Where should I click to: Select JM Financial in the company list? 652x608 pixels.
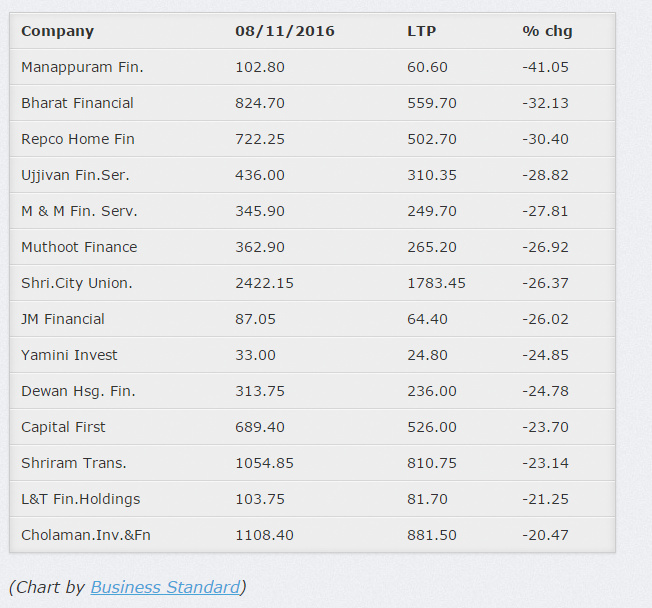(x=63, y=319)
